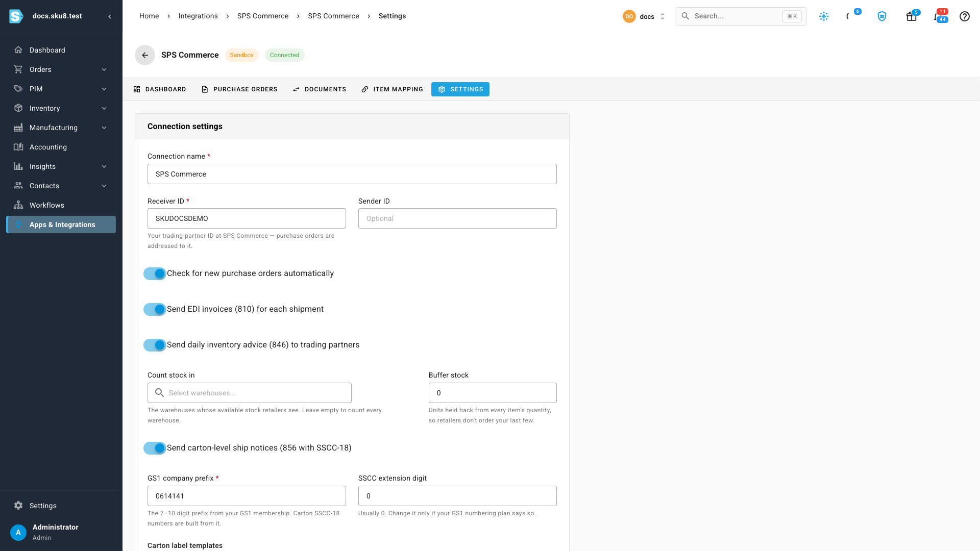Toggle Send EDI invoices (810) switch
This screenshot has height=551, width=980.
click(x=155, y=309)
